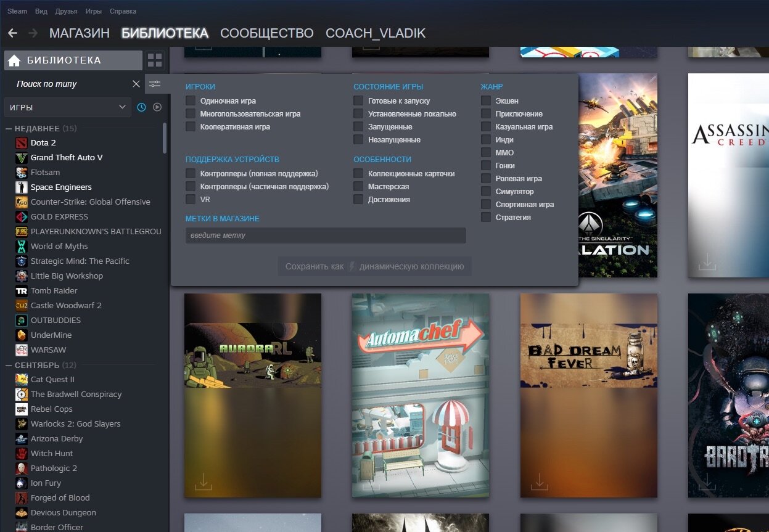Select Ion Fury icon
The width and height of the screenshot is (769, 532).
tap(22, 483)
